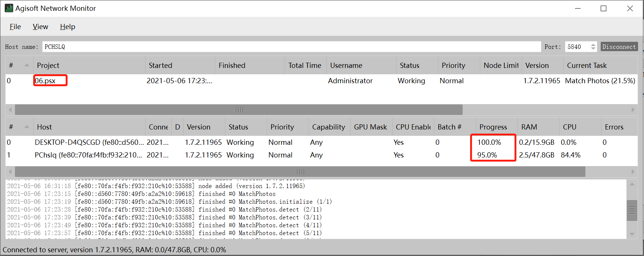Open the Help menu
Image resolution: width=644 pixels, height=256 pixels.
point(68,26)
